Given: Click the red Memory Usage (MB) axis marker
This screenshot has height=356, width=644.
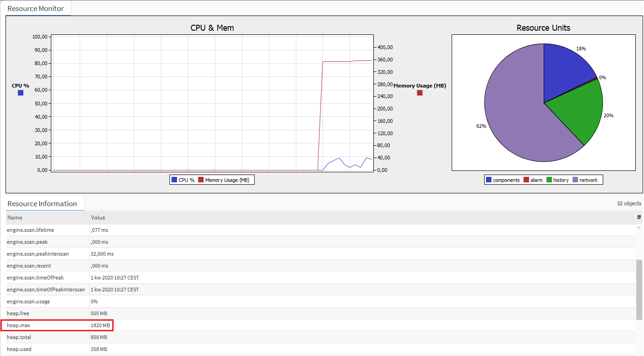Looking at the screenshot, I should click(x=420, y=93).
